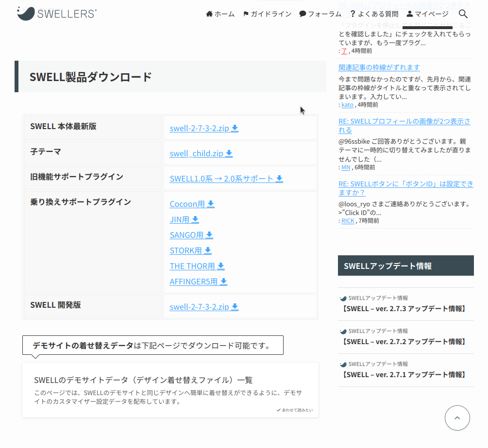Open よくある質問 in the header

(x=374, y=14)
